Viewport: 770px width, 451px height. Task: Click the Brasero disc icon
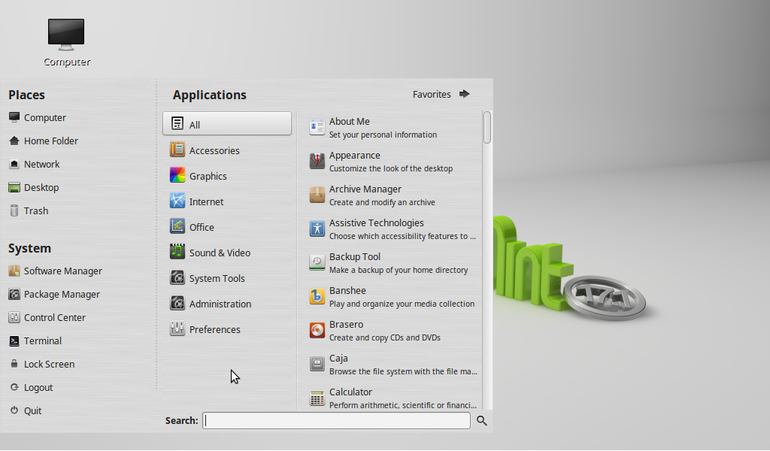pyautogui.click(x=317, y=331)
